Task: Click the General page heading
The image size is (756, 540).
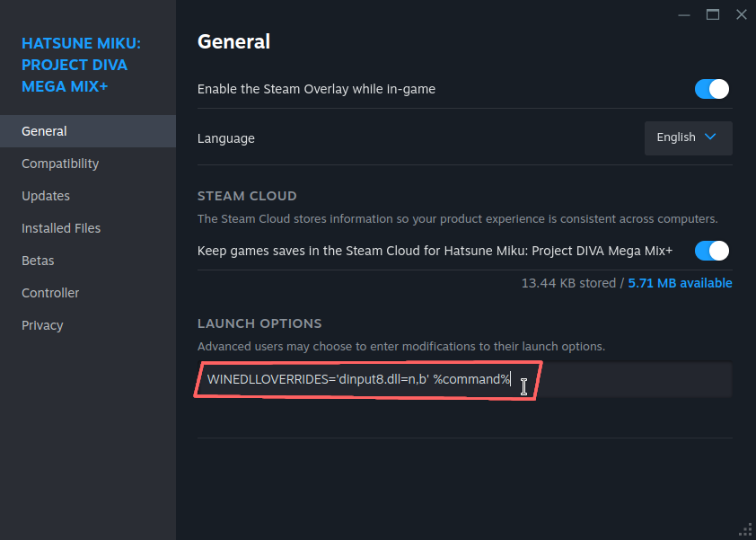Action: [x=233, y=41]
